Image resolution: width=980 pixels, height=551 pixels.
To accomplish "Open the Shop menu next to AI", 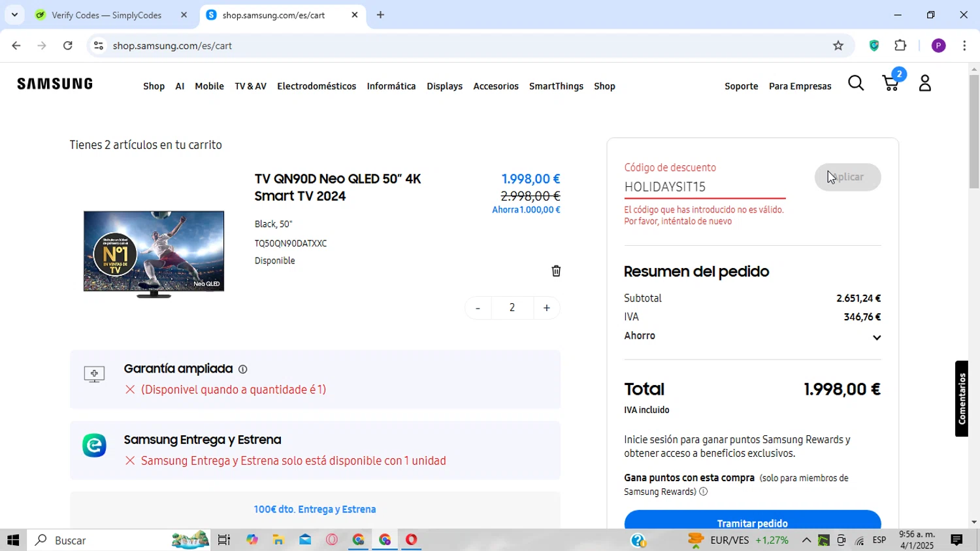I will pos(154,86).
